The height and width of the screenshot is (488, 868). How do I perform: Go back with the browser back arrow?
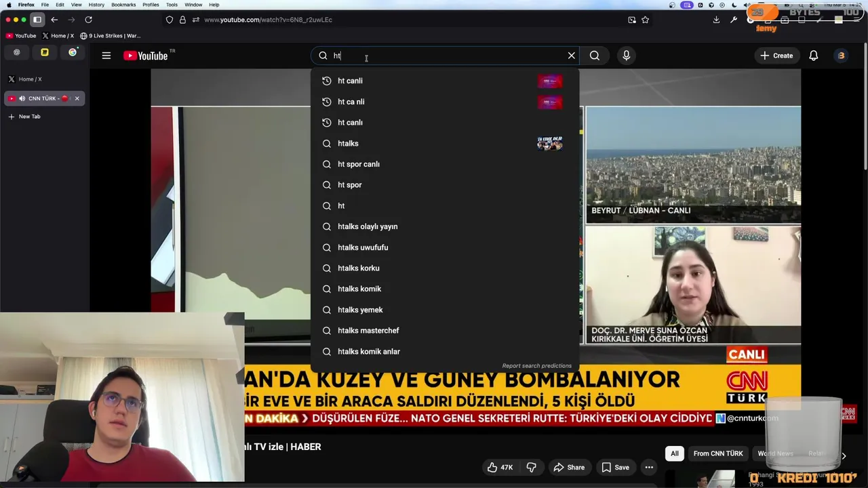[54, 20]
